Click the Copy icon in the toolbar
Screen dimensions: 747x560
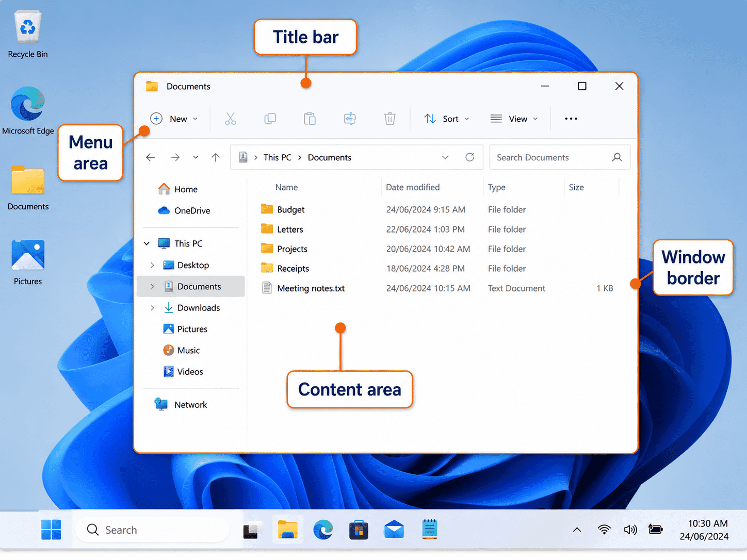pos(270,119)
